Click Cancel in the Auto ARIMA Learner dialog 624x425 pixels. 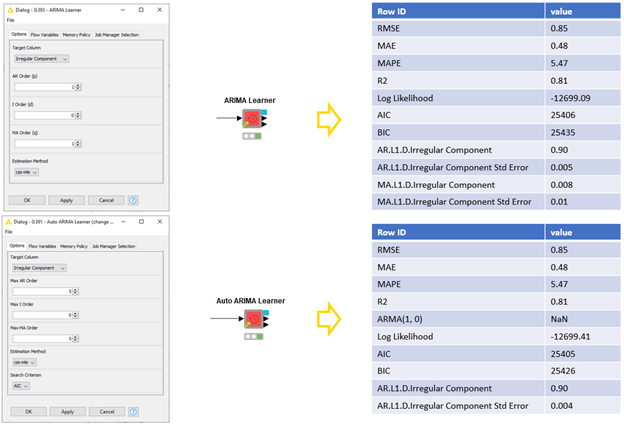point(106,411)
